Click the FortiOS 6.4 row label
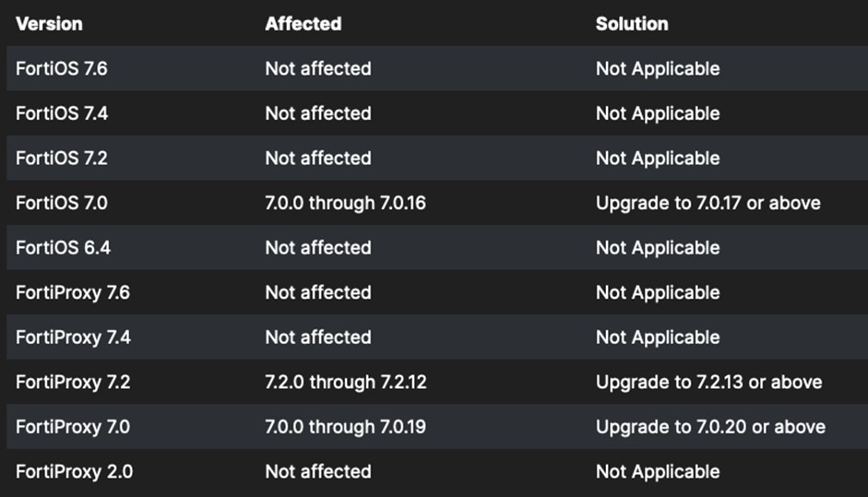 [x=62, y=248]
